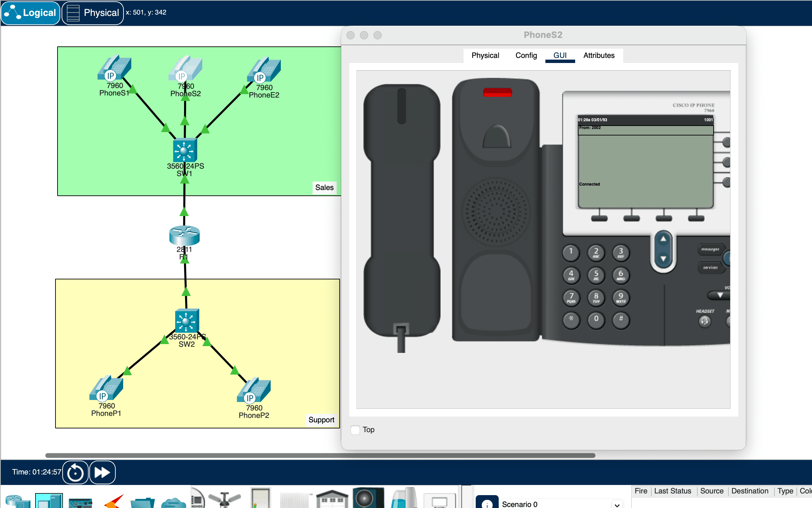The width and height of the screenshot is (812, 508).
Task: Click the workspace horizontal scrollbar
Action: coord(320,456)
